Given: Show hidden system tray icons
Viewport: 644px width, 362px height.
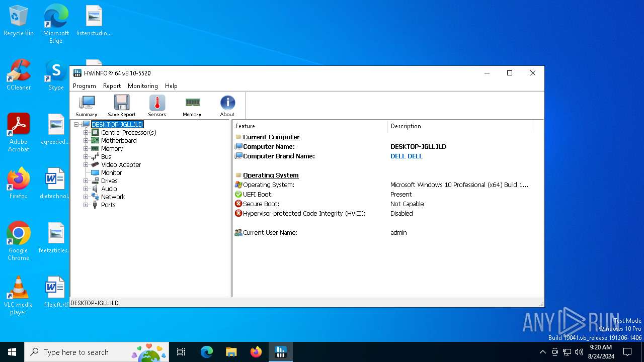Looking at the screenshot, I should [x=542, y=352].
